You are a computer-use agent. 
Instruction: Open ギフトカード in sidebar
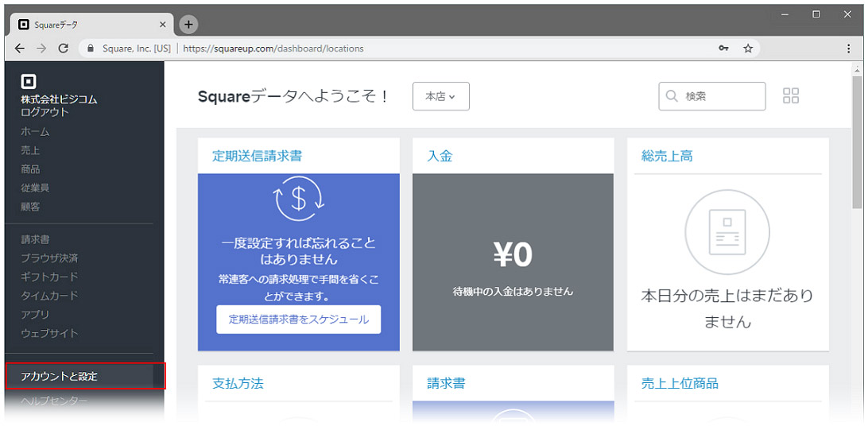[49, 277]
